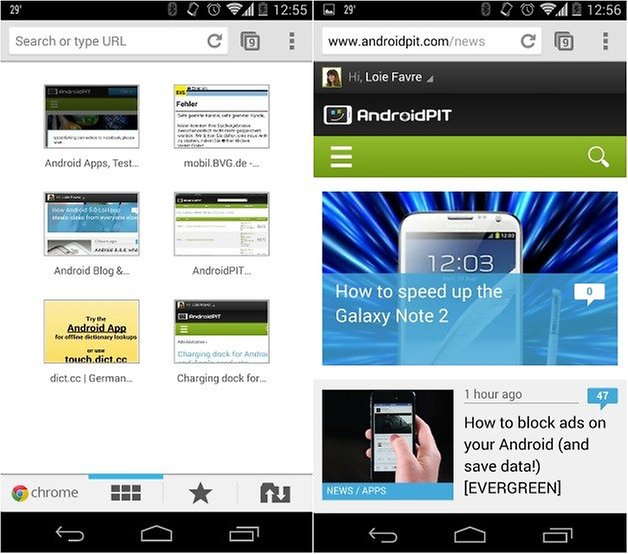Switch to the Other devices tab
Screen dimensions: 628x554
click(275, 493)
